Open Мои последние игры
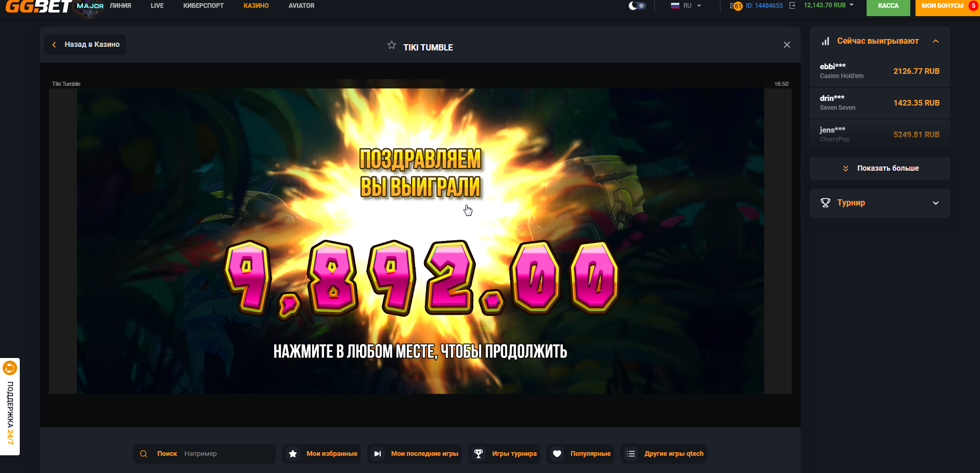This screenshot has width=980, height=473. (414, 454)
